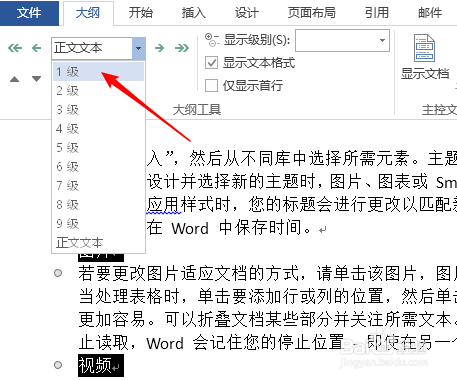Open the 文件 tab
This screenshot has width=457, height=380.
(29, 13)
